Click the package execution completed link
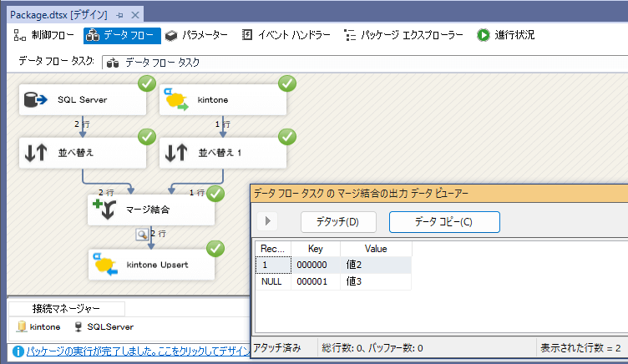The image size is (628, 364). point(138,351)
